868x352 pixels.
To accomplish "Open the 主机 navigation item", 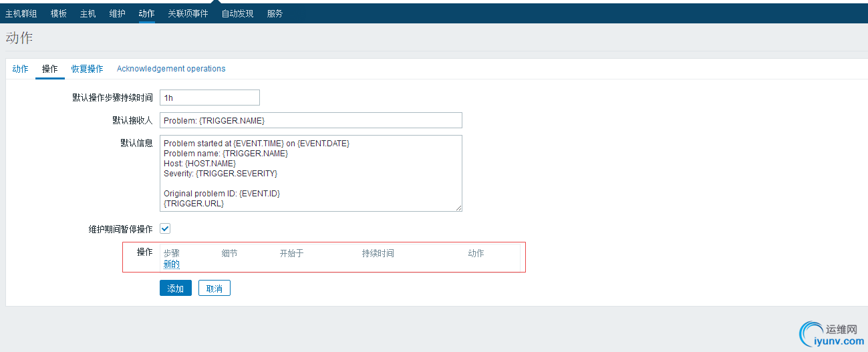I will click(88, 13).
